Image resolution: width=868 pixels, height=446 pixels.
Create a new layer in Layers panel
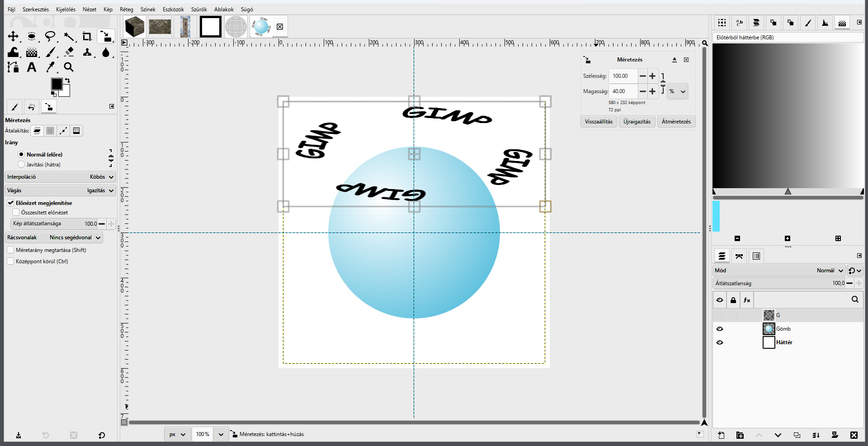(721, 435)
